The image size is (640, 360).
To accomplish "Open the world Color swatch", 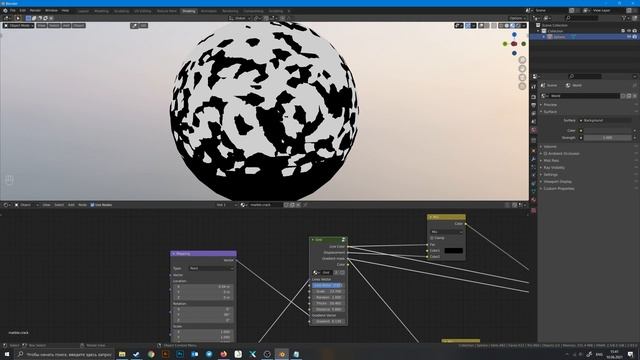I will pyautogui.click(x=608, y=131).
